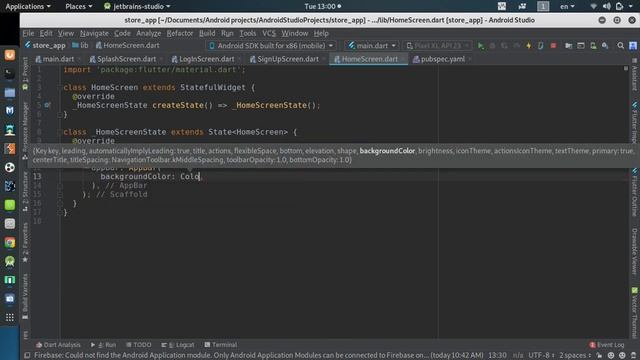Launch Chrome from the dock
Screen dimensions: 640x360
click(10, 242)
